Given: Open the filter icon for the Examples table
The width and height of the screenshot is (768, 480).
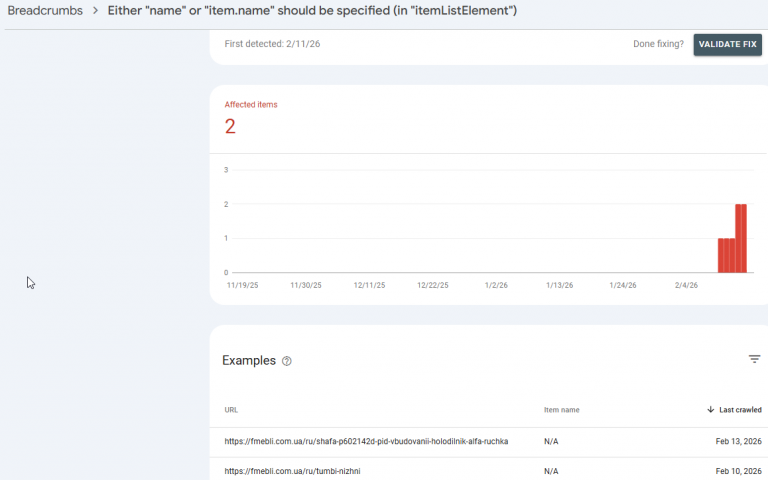Looking at the screenshot, I should click(754, 359).
